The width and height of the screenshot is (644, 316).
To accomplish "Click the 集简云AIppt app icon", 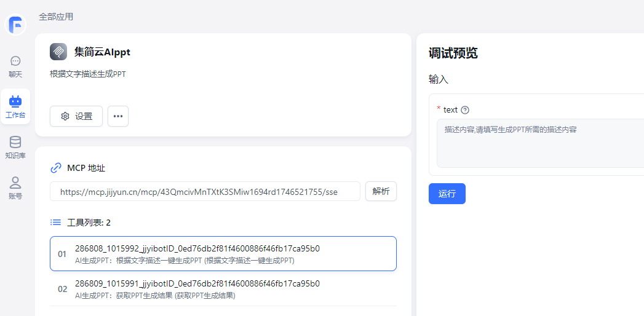I will point(58,52).
